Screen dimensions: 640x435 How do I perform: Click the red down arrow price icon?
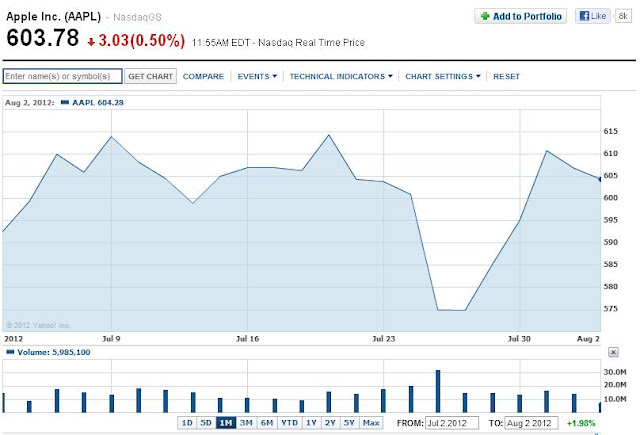pyautogui.click(x=91, y=42)
